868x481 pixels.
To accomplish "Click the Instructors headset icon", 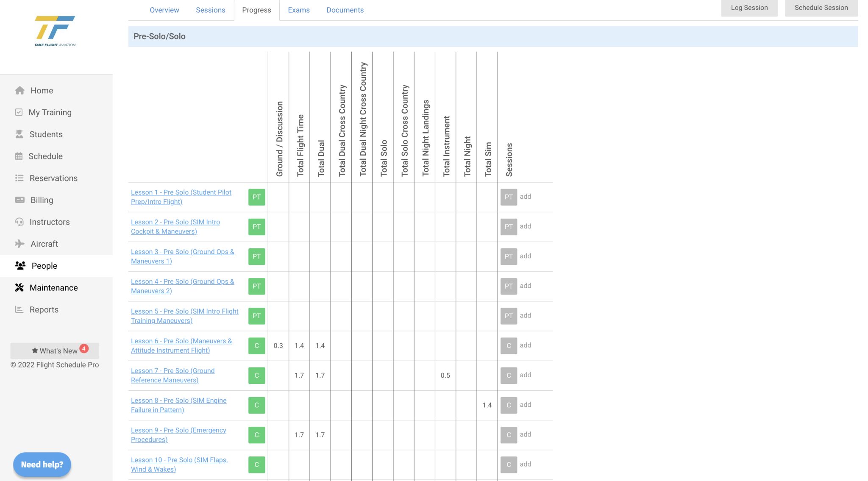I will (x=19, y=222).
